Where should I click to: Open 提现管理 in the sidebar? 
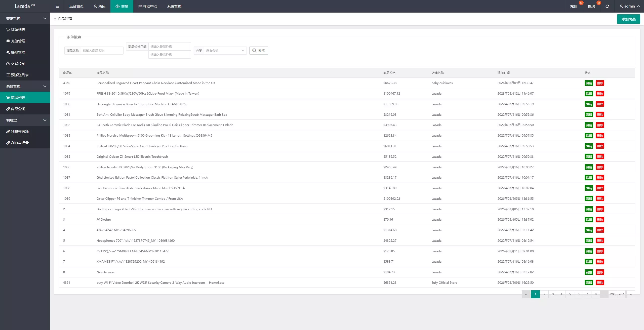click(25, 52)
